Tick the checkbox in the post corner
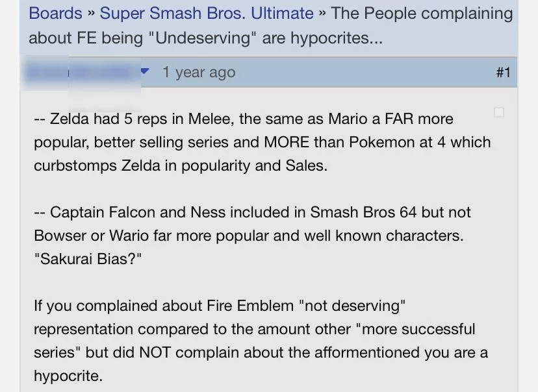Screen dimensions: 538x392 click(x=499, y=112)
